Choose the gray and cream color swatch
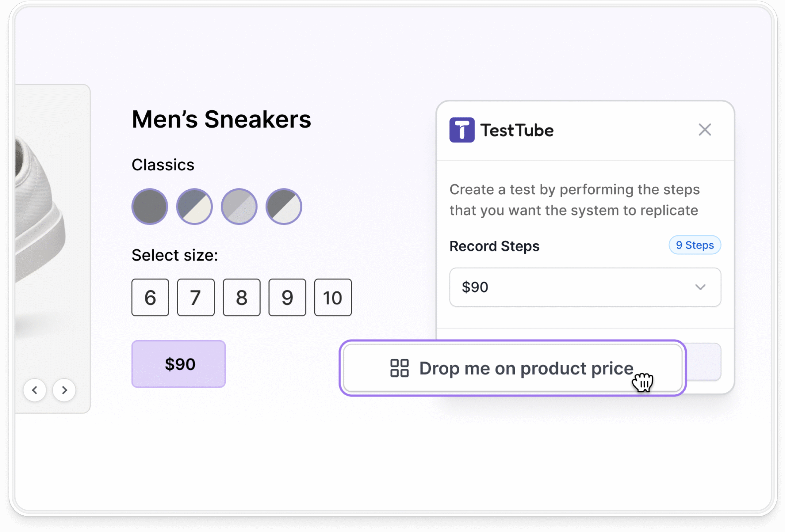This screenshot has height=532, width=785. coord(194,207)
